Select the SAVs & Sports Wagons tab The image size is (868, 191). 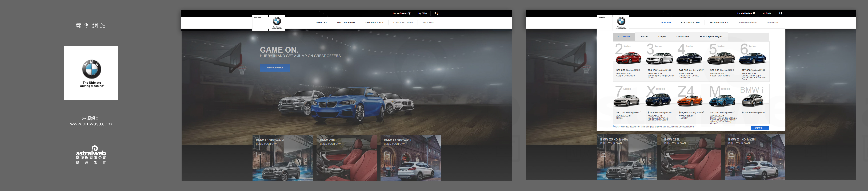pyautogui.click(x=711, y=36)
